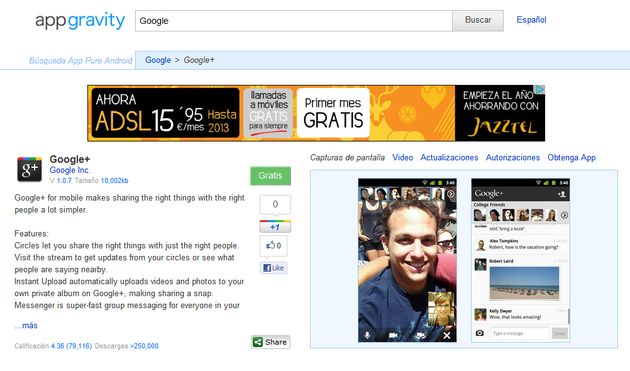Switch to the Video tab
630x371 pixels.
point(403,158)
